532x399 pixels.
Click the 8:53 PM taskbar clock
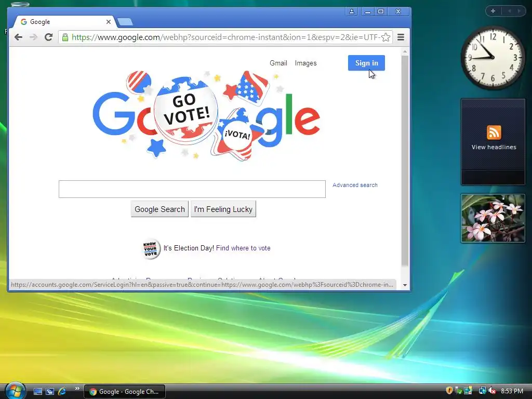[512, 391]
